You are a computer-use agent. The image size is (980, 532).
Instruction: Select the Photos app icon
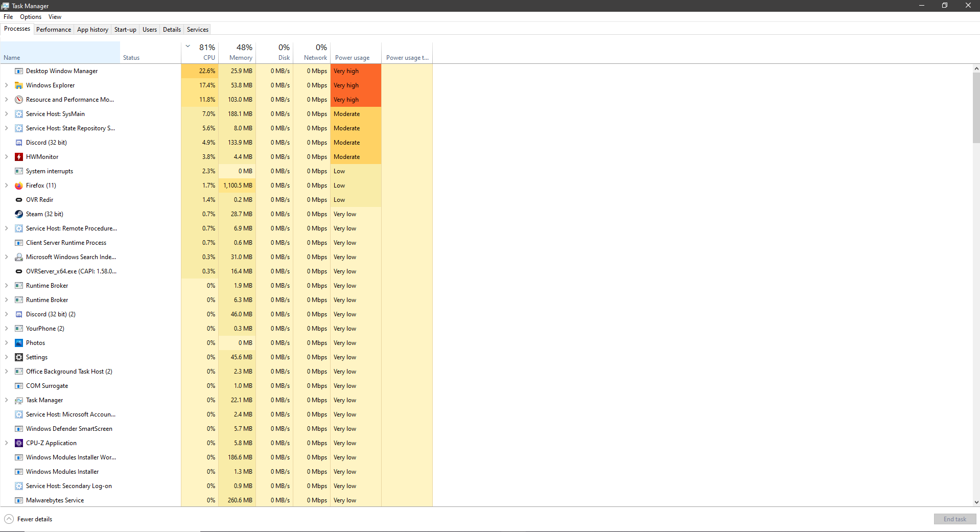pyautogui.click(x=19, y=343)
